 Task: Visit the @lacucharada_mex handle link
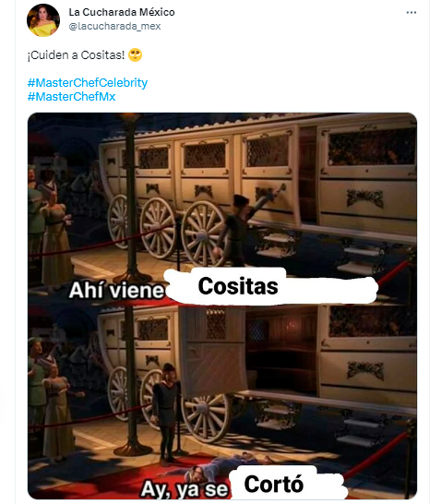[x=114, y=26]
